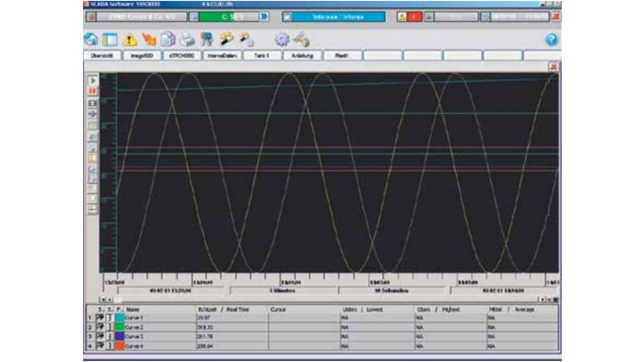Image resolution: width=644 pixels, height=362 pixels.
Task: Toggle visibility flag for Curve 1
Action: pos(100,318)
